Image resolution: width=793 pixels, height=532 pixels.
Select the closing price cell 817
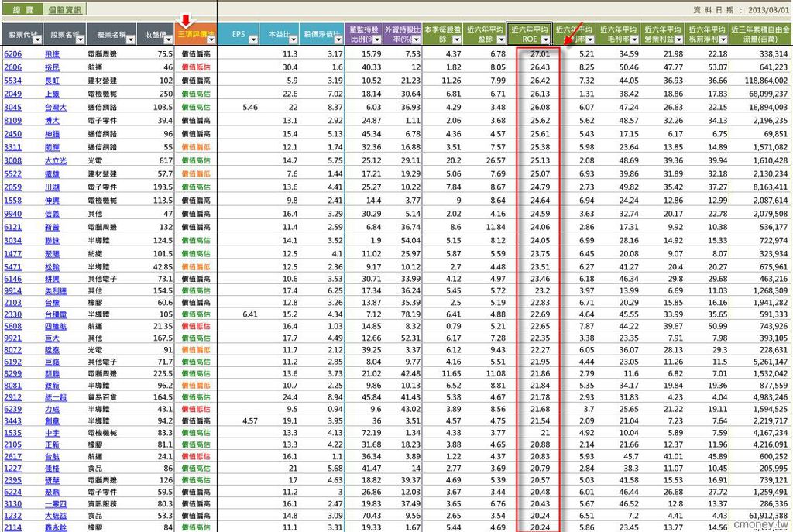166,160
